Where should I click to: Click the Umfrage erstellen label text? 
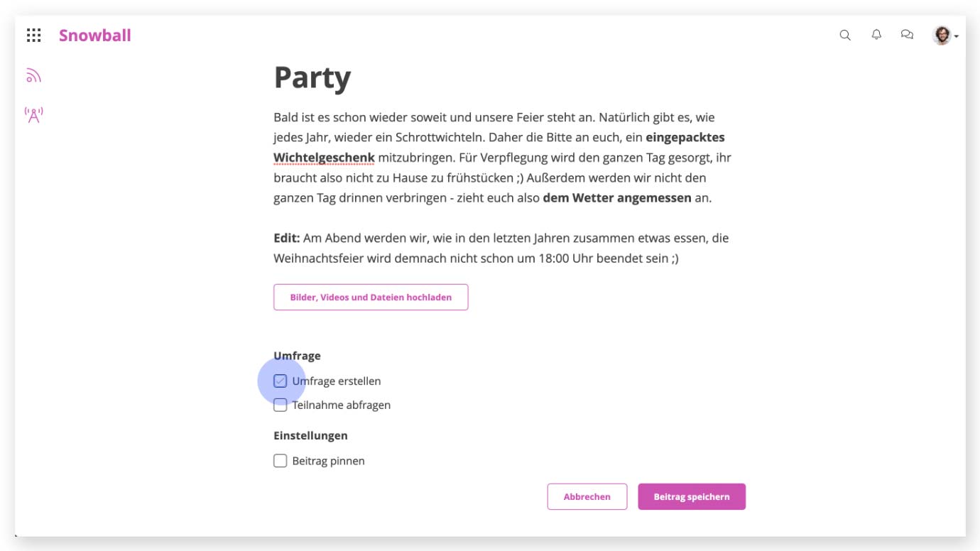337,381
